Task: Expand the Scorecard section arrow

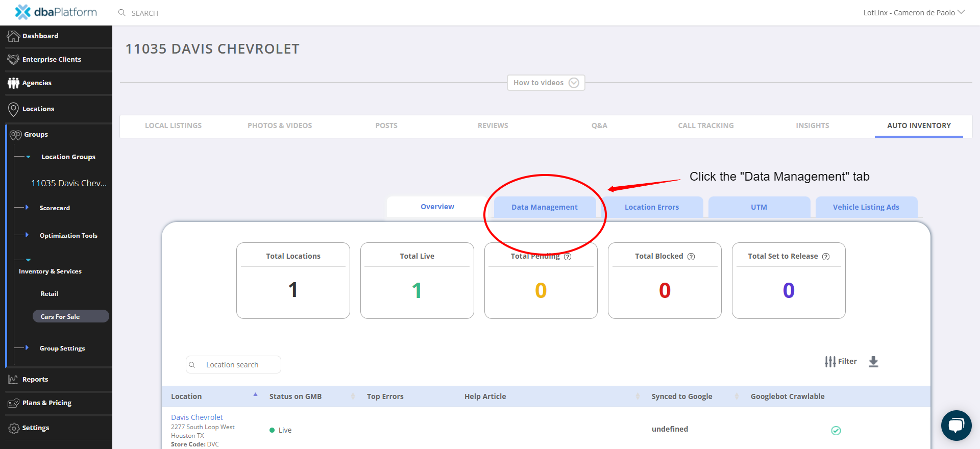Action: tap(27, 207)
